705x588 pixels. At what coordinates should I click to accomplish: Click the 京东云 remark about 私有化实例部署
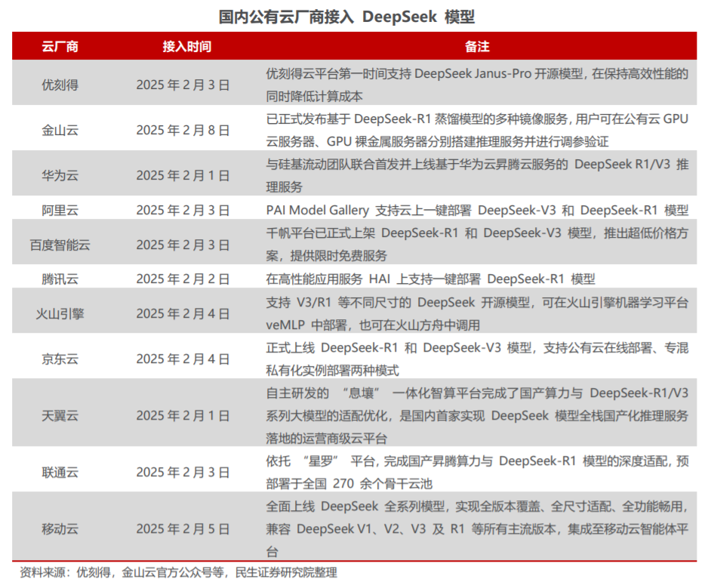[x=477, y=359]
